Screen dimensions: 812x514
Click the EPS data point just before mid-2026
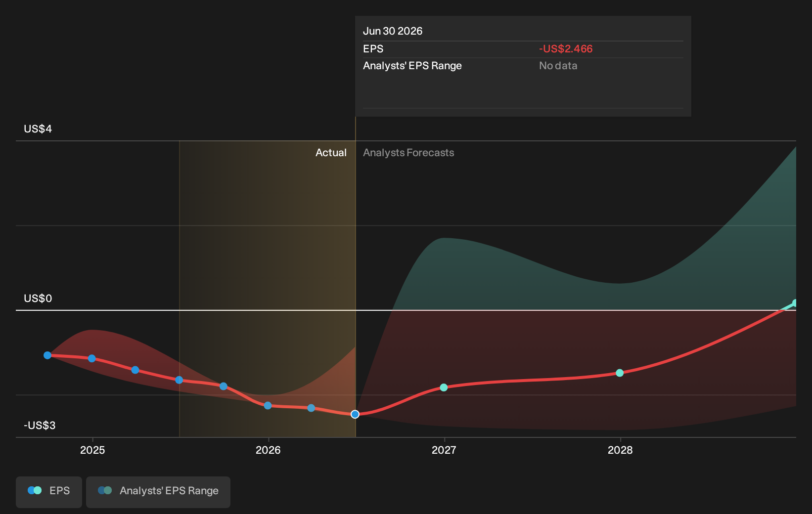point(311,408)
